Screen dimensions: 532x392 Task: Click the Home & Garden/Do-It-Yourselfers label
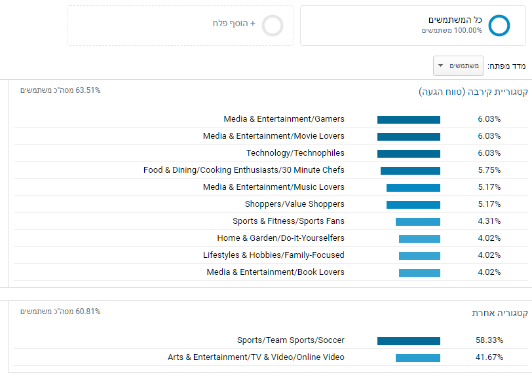coord(280,238)
